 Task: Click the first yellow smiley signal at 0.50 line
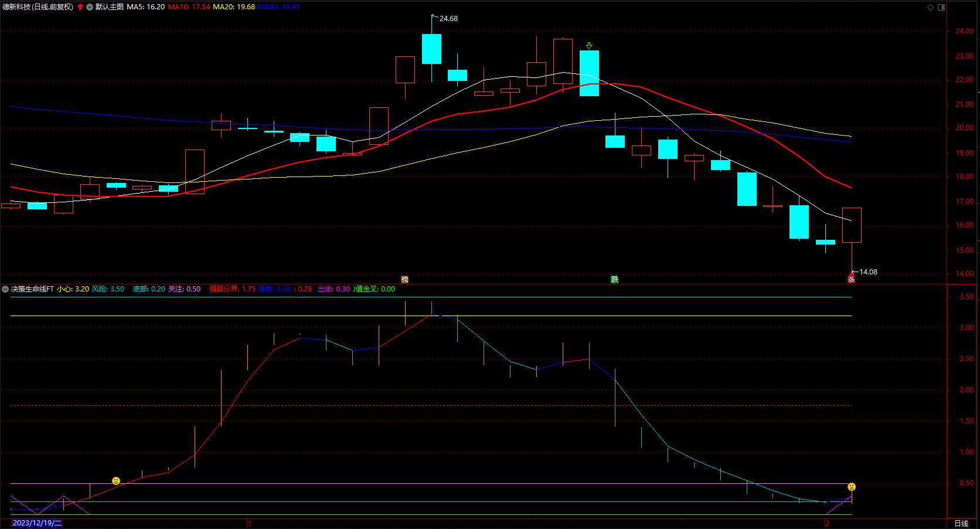point(116,481)
